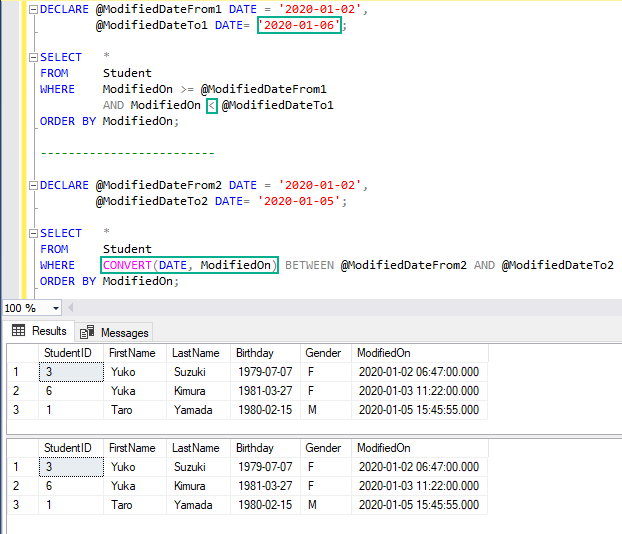Select StudentID column header in first grid

(71, 353)
